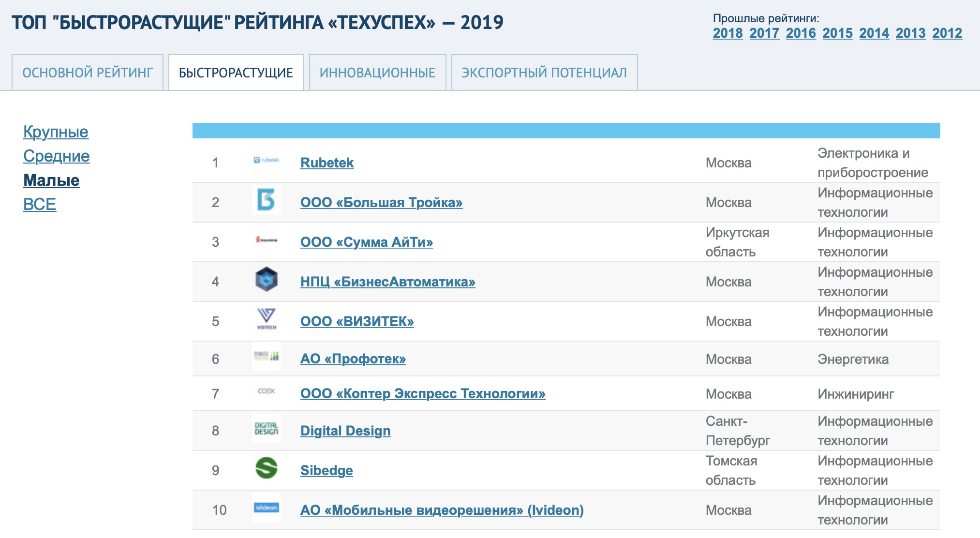Select the БЫСТРОРАСТУЩИЕ tab
Screen dimensions: 980x538
(x=236, y=73)
